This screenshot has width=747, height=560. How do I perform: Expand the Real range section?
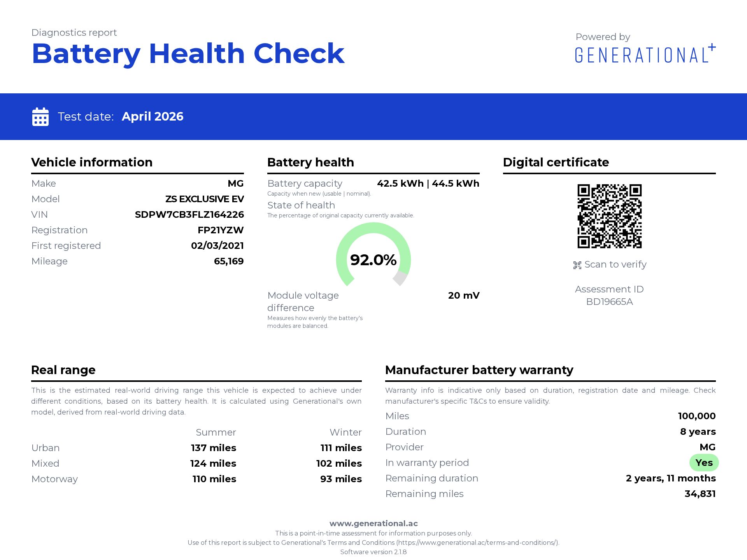click(x=63, y=370)
